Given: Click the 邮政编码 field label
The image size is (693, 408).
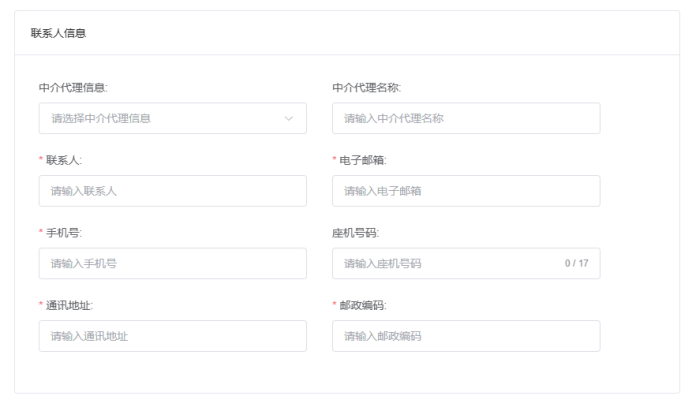Looking at the screenshot, I should click(x=363, y=305).
